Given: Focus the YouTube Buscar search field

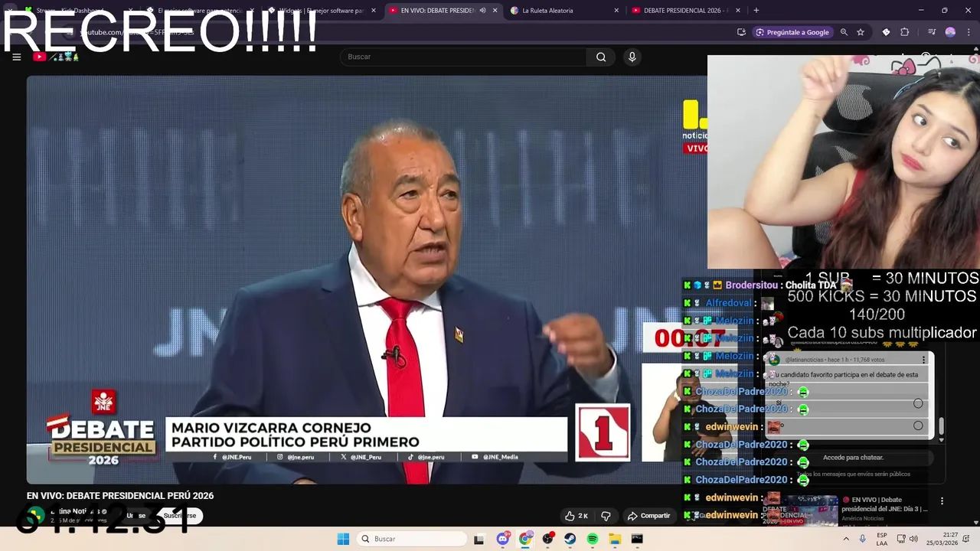Looking at the screenshot, I should [464, 57].
